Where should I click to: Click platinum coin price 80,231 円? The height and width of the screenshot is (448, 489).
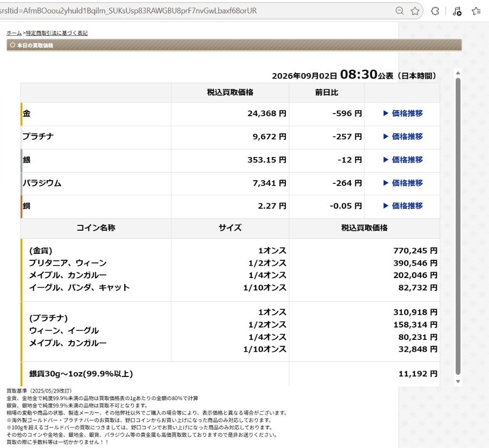(x=418, y=337)
